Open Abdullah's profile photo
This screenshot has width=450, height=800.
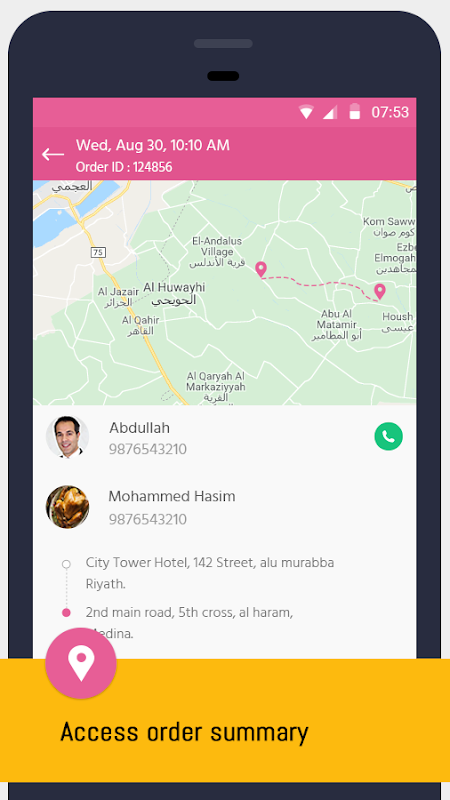67,437
